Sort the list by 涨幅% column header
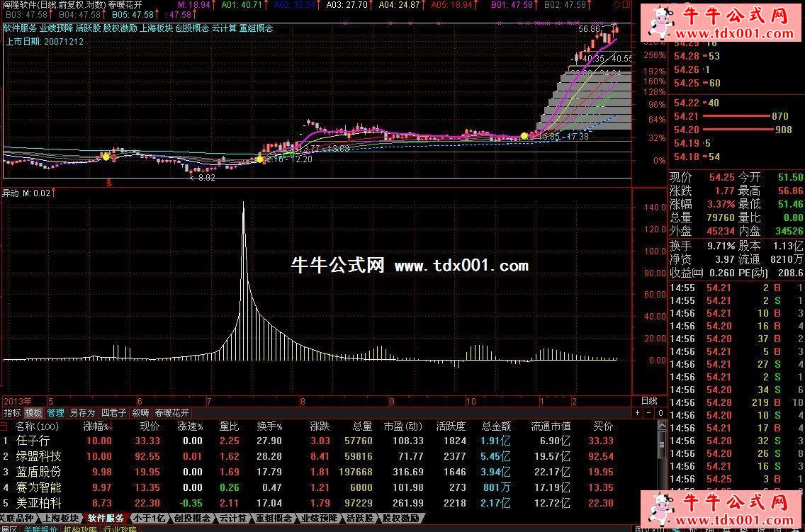 click(x=97, y=426)
